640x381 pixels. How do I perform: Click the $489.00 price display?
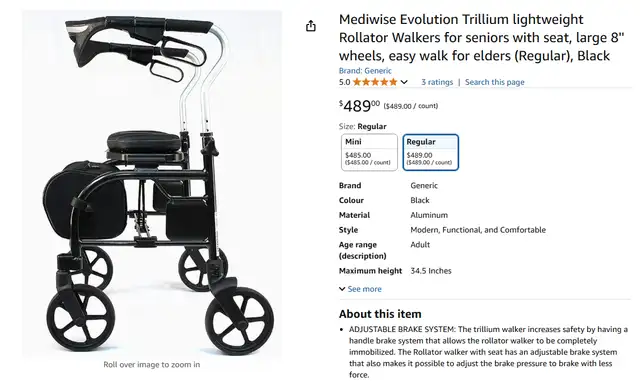pyautogui.click(x=360, y=106)
